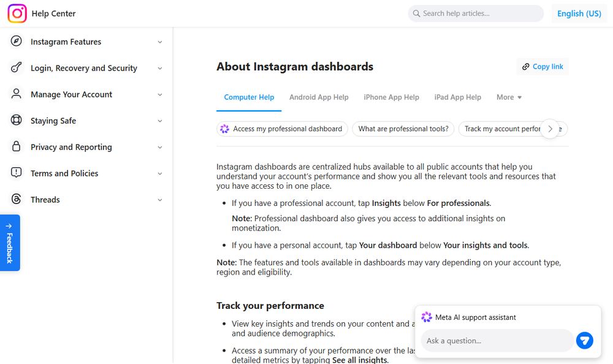The image size is (613, 364).
Task: Expand the Staying Safe chevron
Action: click(160, 121)
